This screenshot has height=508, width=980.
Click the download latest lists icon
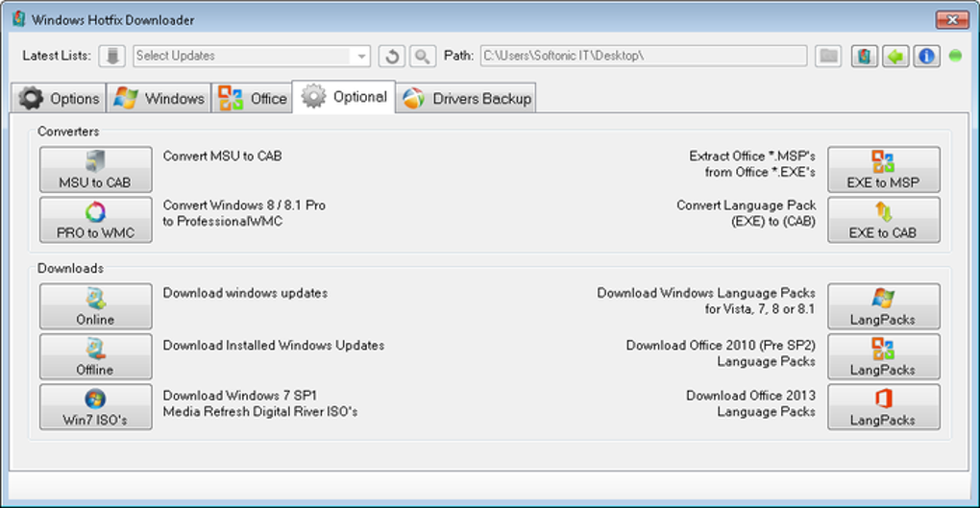click(111, 57)
